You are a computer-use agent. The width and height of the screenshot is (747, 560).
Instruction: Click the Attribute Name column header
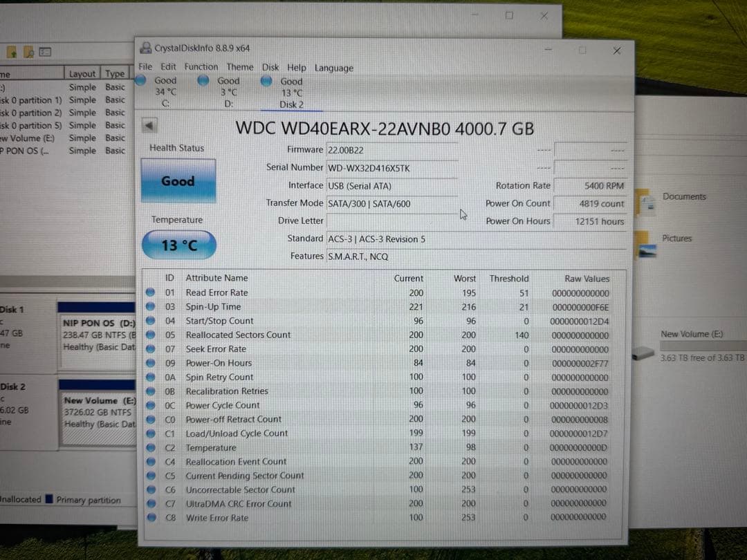pos(216,278)
